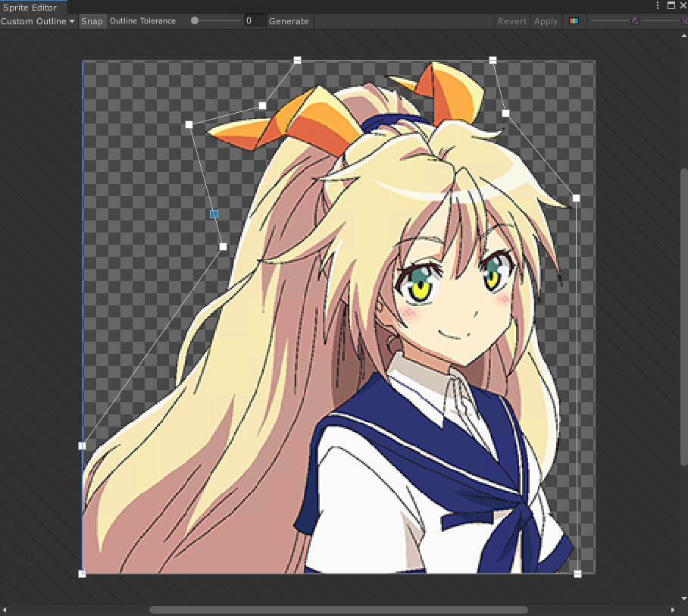Click the alpha checker icon between the sliders
688x616 pixels.
point(635,21)
